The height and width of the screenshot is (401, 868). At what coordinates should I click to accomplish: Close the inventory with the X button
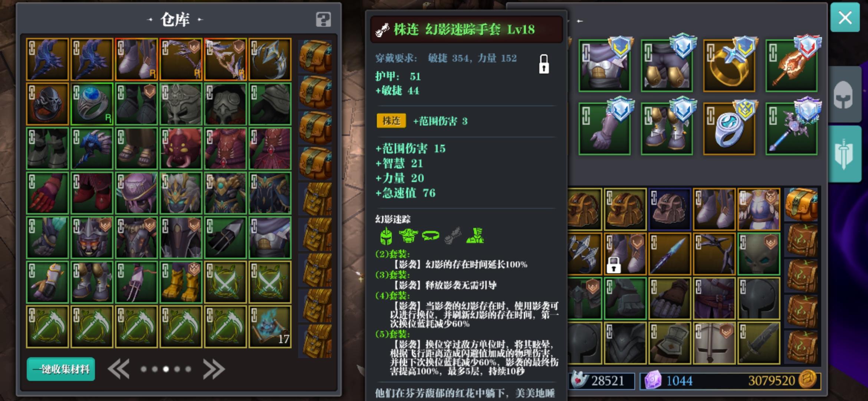tap(845, 17)
